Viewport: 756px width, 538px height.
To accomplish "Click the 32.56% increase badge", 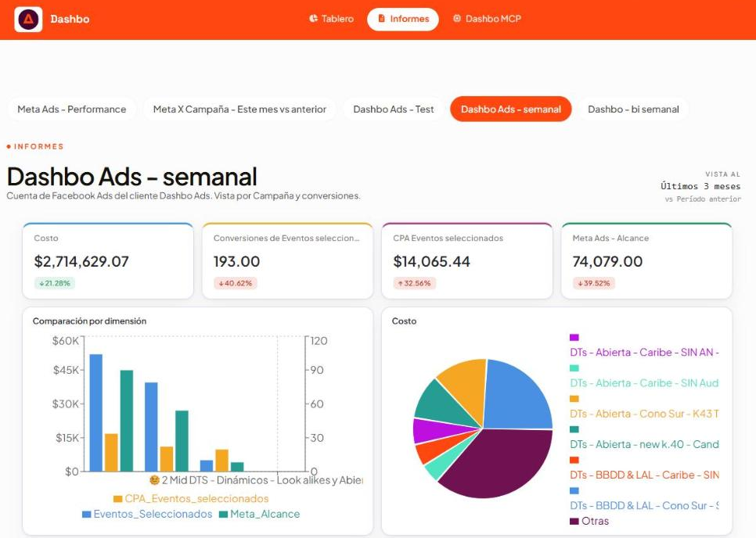I will pyautogui.click(x=415, y=283).
